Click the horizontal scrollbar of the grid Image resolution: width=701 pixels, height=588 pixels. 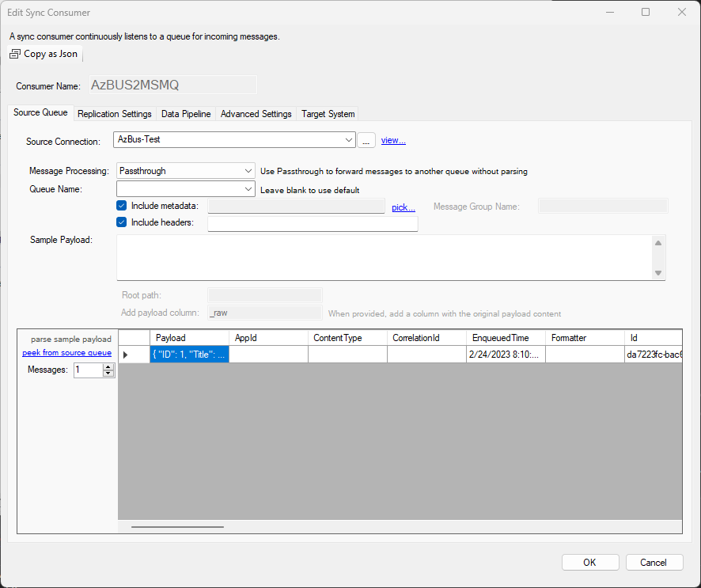(177, 527)
